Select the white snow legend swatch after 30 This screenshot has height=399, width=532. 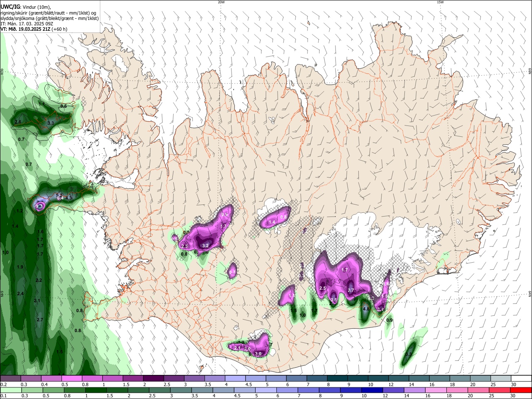pos(522,379)
